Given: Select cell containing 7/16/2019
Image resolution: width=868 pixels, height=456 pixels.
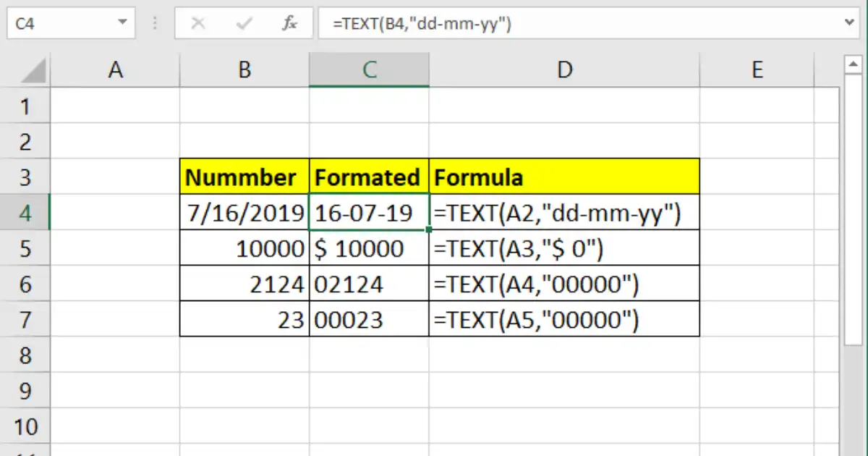Looking at the screenshot, I should pos(244,213).
